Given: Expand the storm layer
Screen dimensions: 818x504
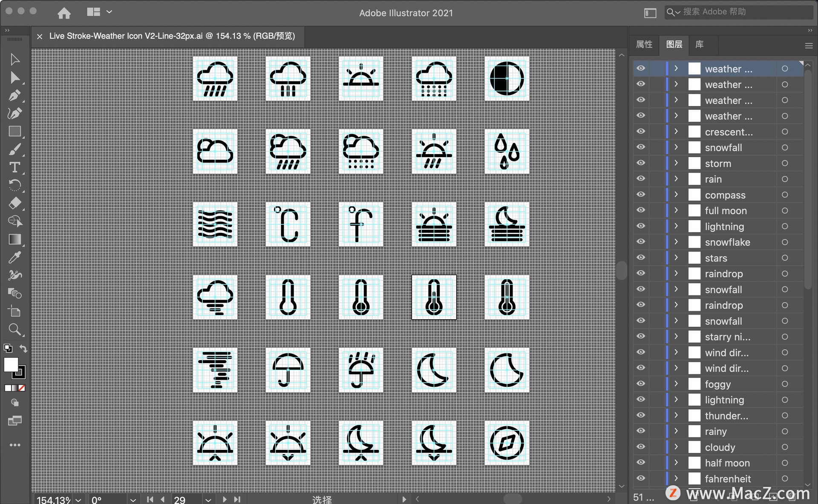Looking at the screenshot, I should pos(676,163).
